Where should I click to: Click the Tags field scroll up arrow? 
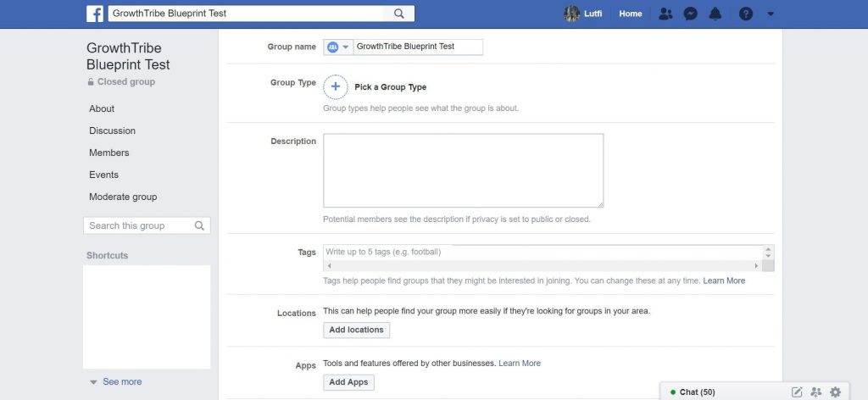(768, 249)
